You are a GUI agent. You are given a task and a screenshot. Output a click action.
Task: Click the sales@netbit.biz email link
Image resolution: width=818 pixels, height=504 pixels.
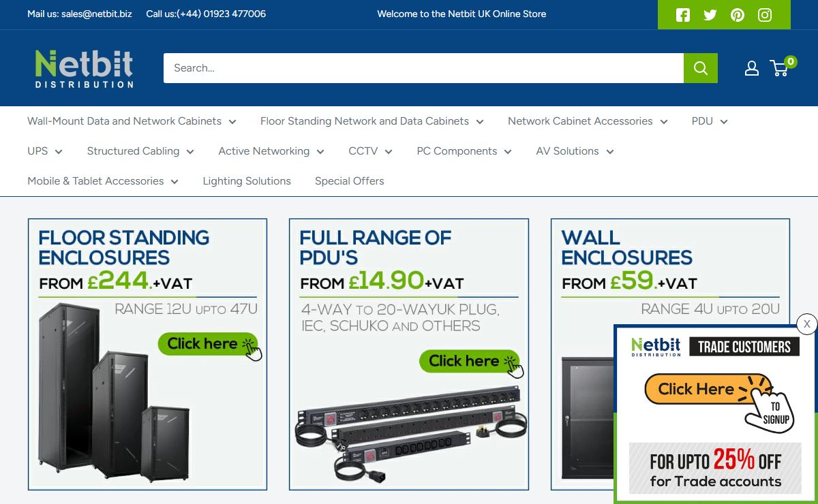coord(97,14)
